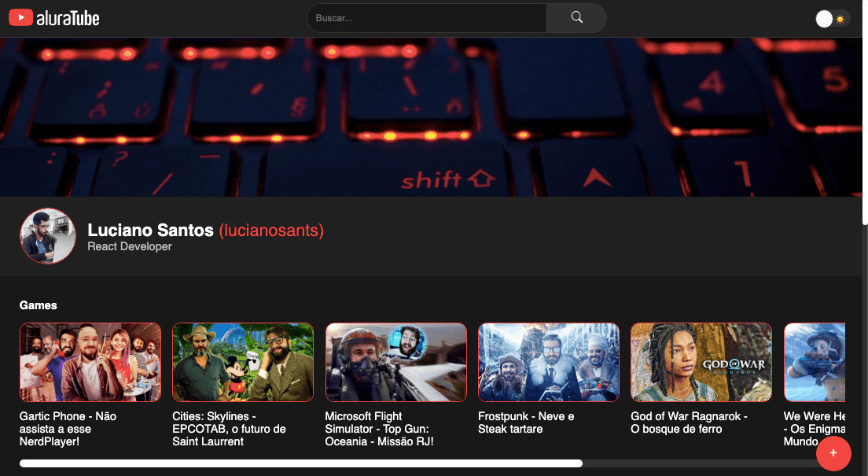Click the lucianosants username text
The width and height of the screenshot is (868, 476).
tap(271, 231)
